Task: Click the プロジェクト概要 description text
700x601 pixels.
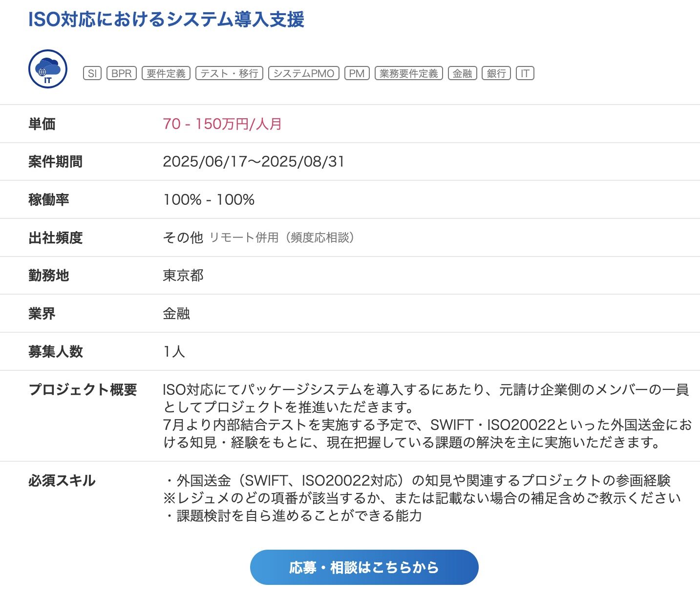Action: (427, 416)
